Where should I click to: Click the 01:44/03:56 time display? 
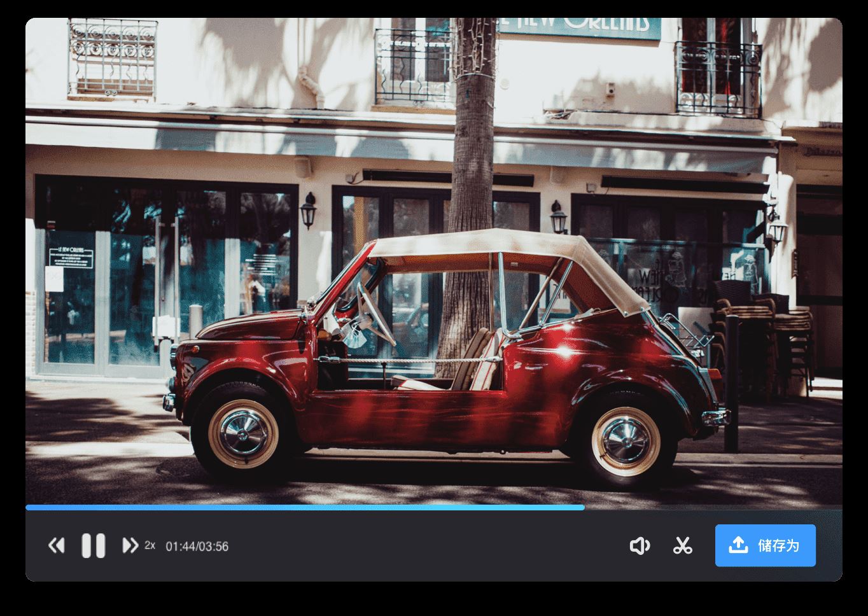pos(197,546)
